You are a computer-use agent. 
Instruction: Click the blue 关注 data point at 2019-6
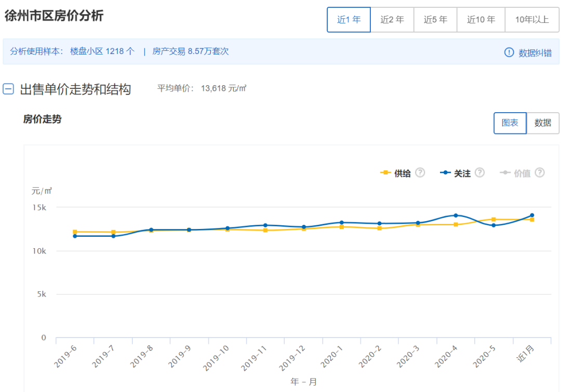click(75, 236)
